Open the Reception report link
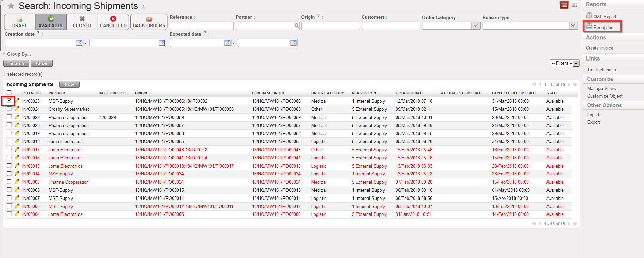This screenshot has width=644, height=258. click(x=603, y=27)
